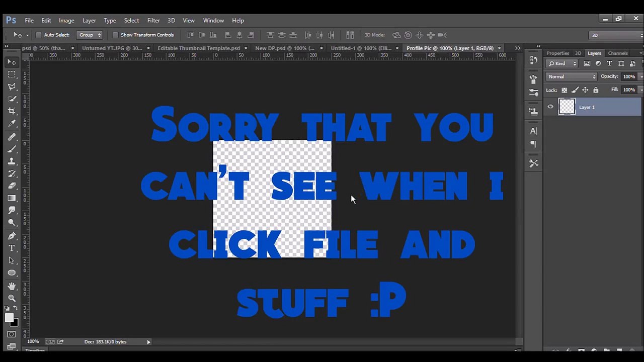Image resolution: width=644 pixels, height=362 pixels.
Task: Click the foreground color swatch
Action: pos(9,318)
